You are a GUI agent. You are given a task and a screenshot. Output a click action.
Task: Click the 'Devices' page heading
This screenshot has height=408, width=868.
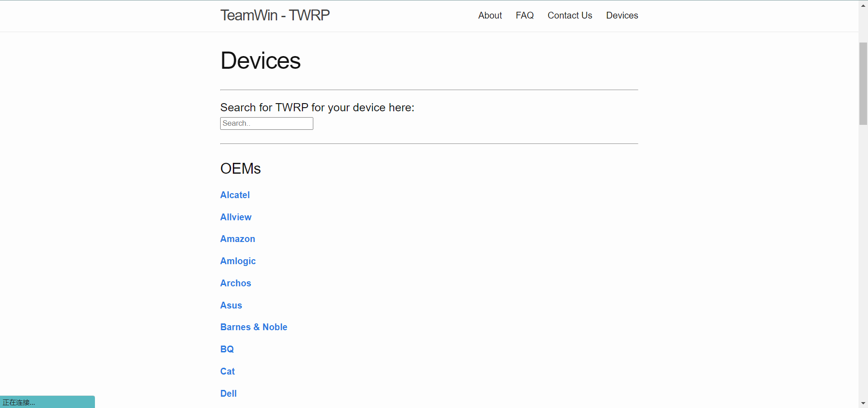point(260,61)
